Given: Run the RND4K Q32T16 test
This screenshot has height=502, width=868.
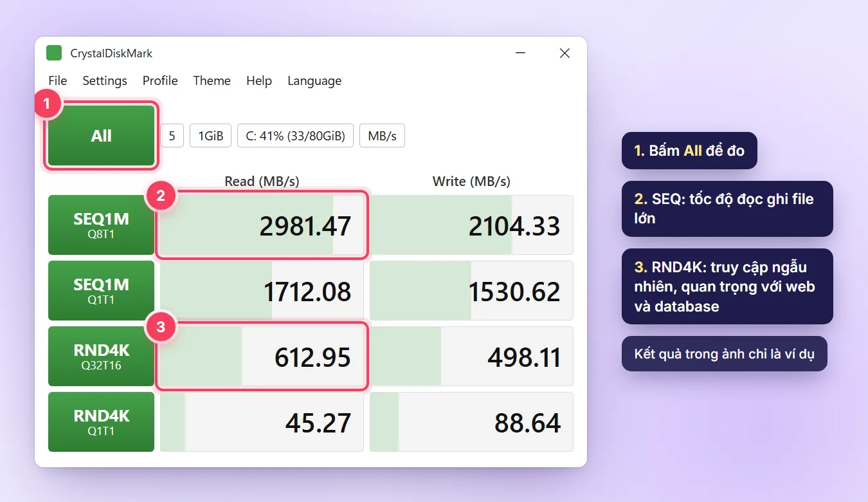Looking at the screenshot, I should click(x=102, y=357).
